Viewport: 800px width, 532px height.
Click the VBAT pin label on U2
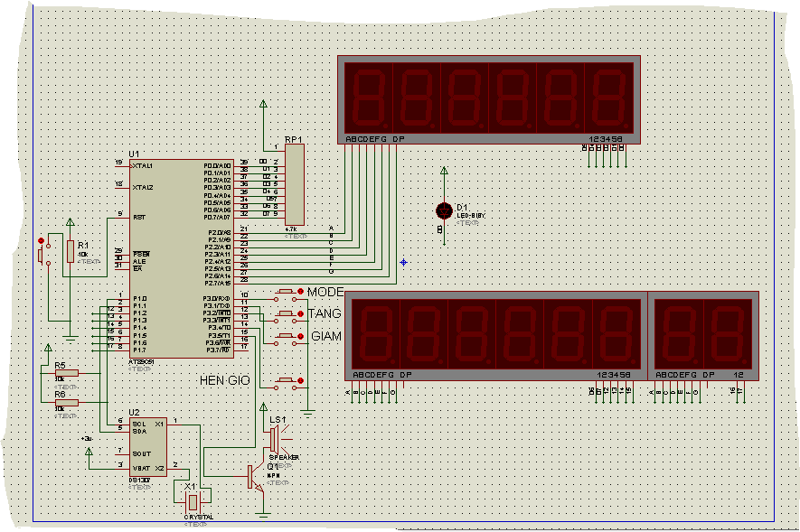coord(141,468)
